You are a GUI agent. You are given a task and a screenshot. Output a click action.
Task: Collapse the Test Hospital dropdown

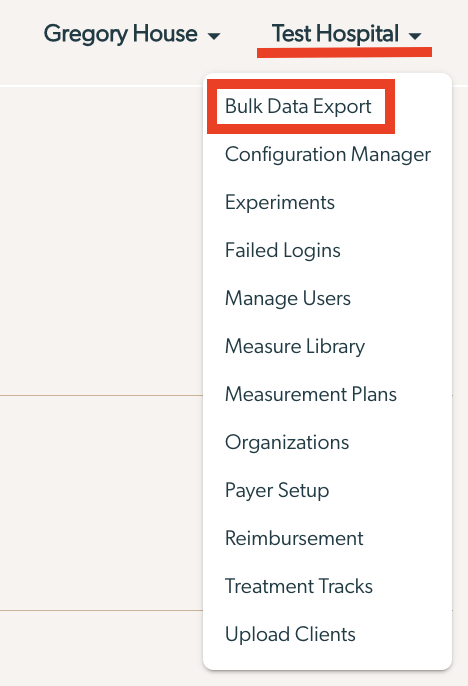tap(346, 34)
